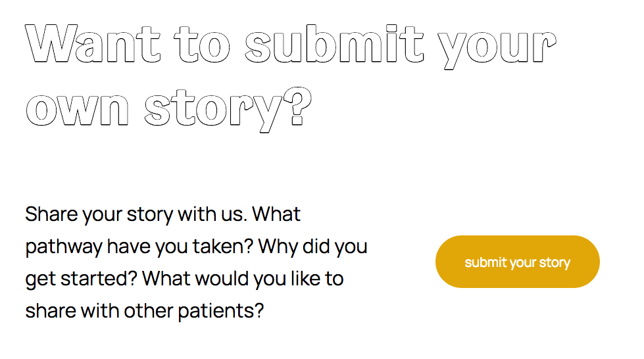The height and width of the screenshot is (359, 644).
Task: Click the word 'Share' starting the paragraph
Action: 51,214
